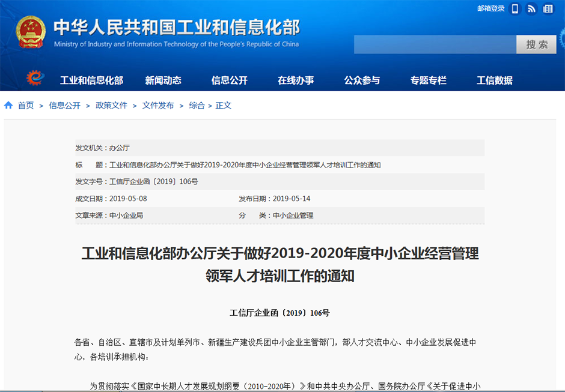Open the mobile version phone icon

515,8
